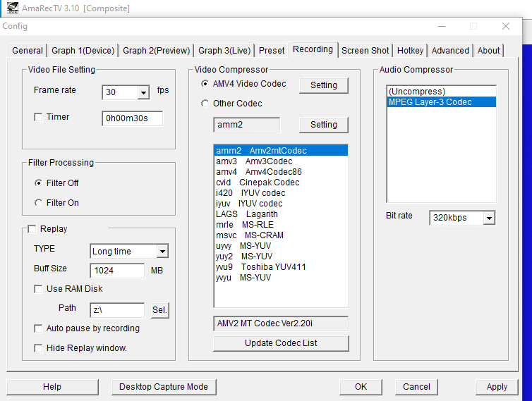Click the Cancel button
The image size is (532, 401).
point(416,387)
